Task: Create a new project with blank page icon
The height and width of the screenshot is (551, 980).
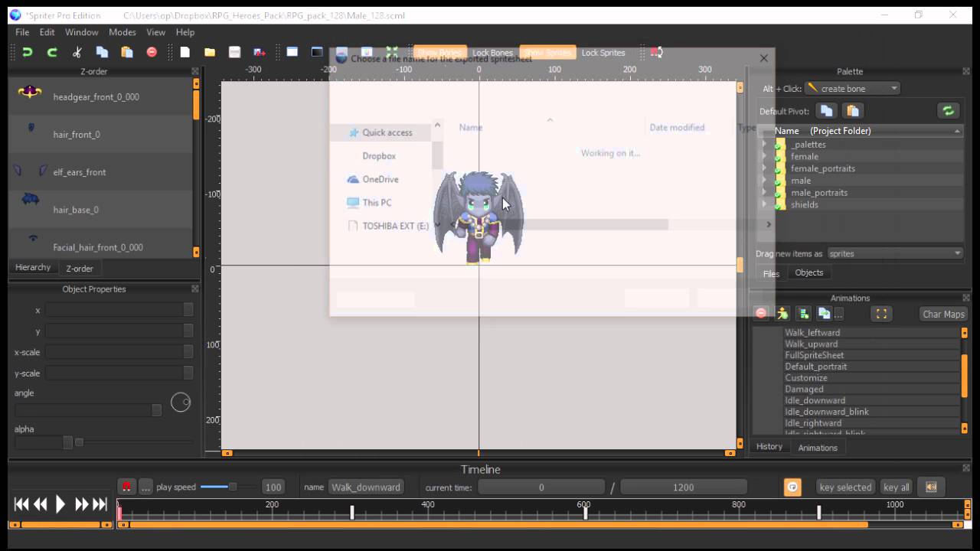Action: pyautogui.click(x=185, y=52)
